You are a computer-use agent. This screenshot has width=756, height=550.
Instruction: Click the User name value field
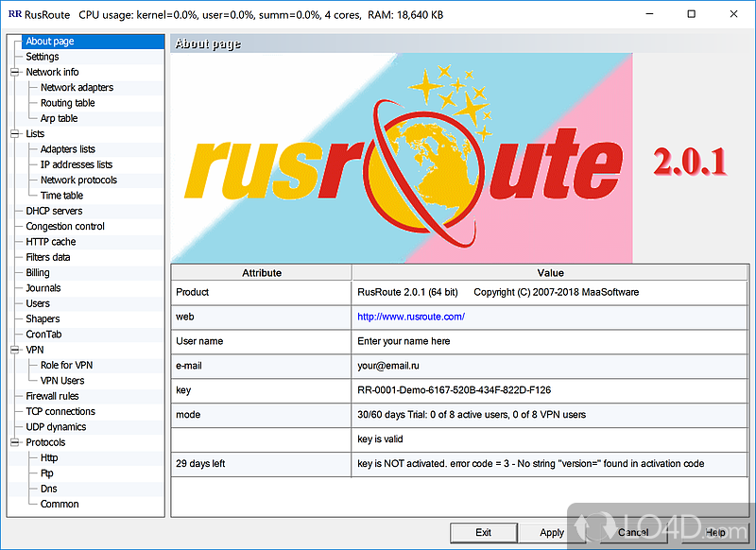point(404,341)
